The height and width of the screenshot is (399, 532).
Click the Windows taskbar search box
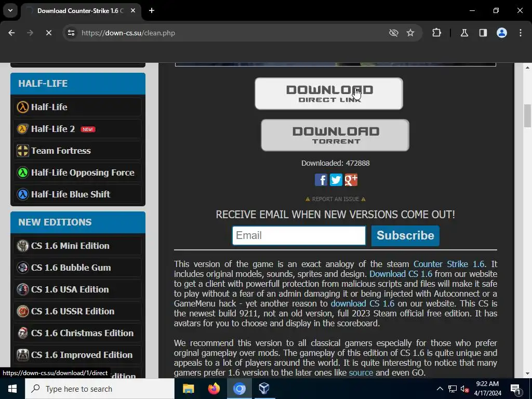point(100,389)
